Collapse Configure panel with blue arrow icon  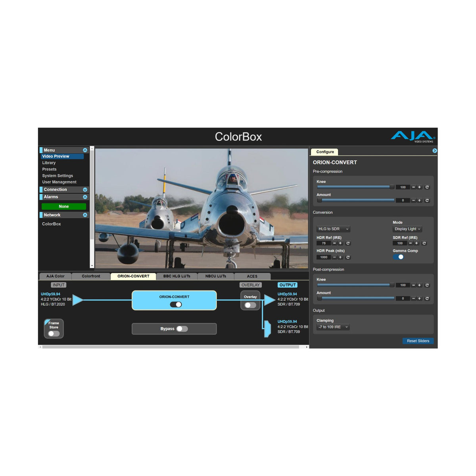click(x=435, y=151)
